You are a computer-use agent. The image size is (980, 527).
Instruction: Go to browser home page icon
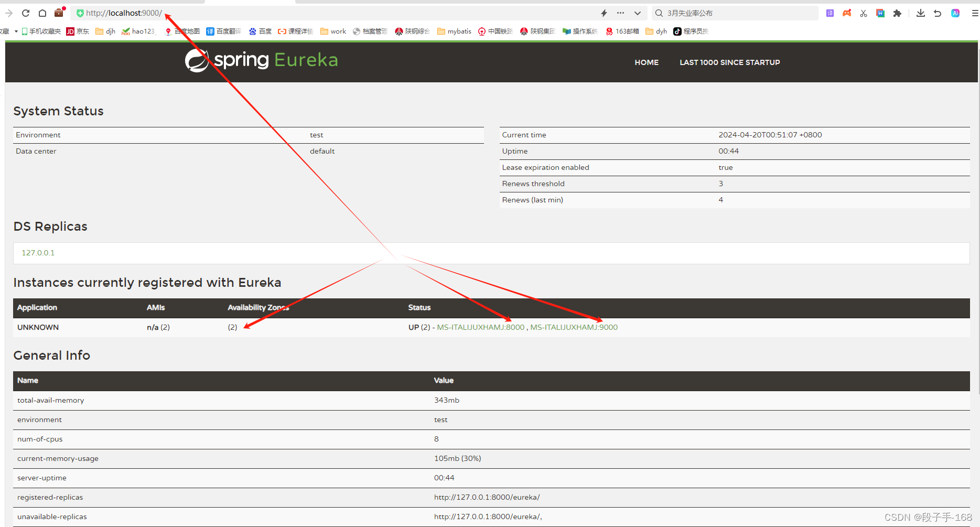click(42, 13)
